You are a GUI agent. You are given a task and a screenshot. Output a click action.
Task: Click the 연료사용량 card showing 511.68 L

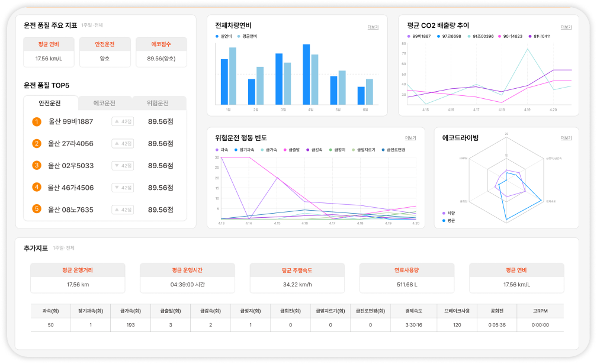pos(407,278)
